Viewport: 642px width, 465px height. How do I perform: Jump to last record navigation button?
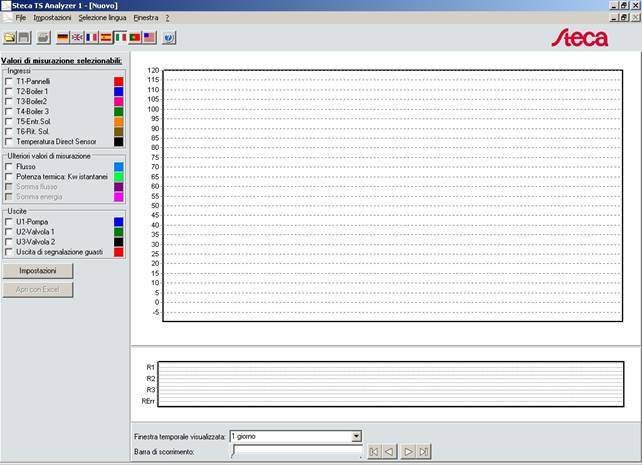tap(424, 451)
